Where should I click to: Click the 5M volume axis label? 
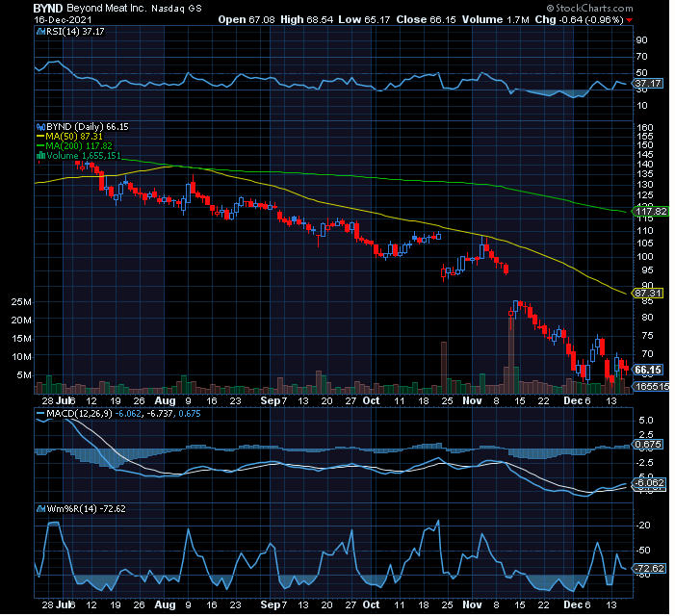pyautogui.click(x=24, y=375)
